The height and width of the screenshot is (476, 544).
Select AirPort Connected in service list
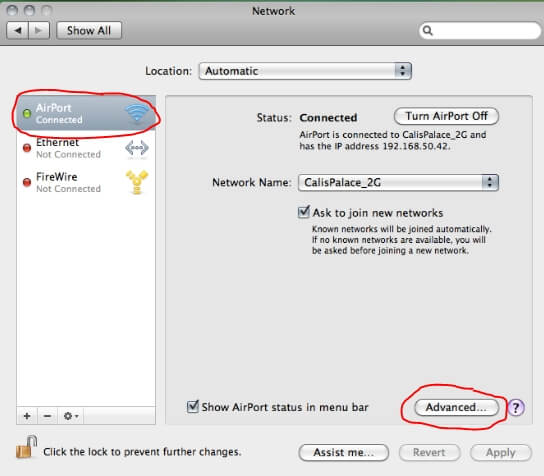point(86,113)
